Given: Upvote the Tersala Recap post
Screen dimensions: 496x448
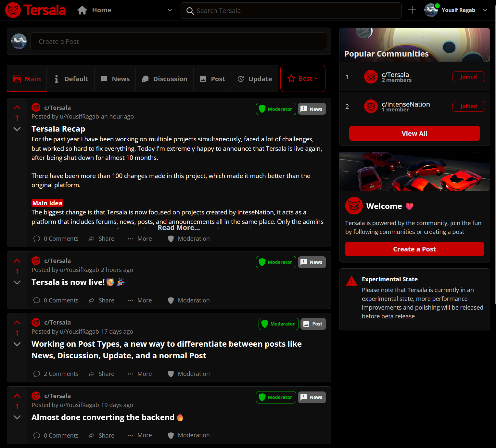Looking at the screenshot, I should (x=17, y=108).
